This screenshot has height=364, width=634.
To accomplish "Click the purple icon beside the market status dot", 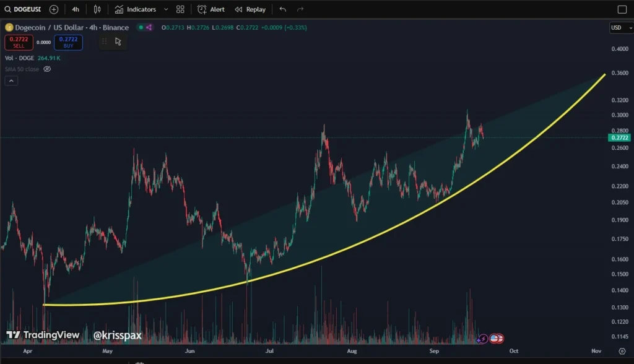I will pos(149,27).
